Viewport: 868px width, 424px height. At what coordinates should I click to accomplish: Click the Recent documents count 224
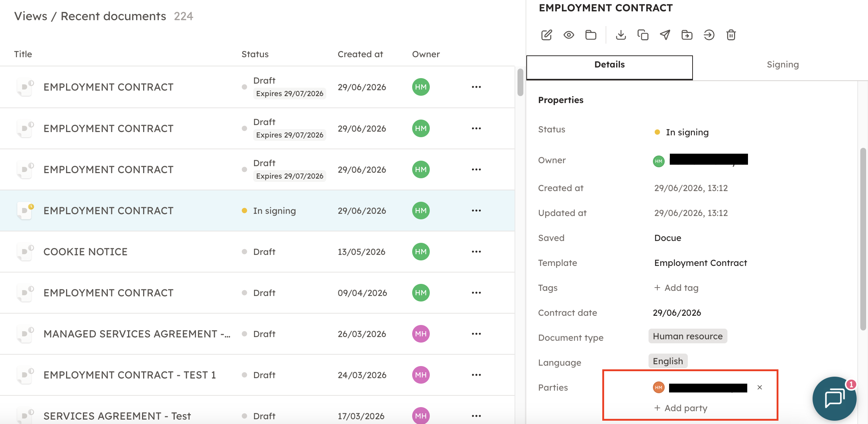tap(184, 16)
